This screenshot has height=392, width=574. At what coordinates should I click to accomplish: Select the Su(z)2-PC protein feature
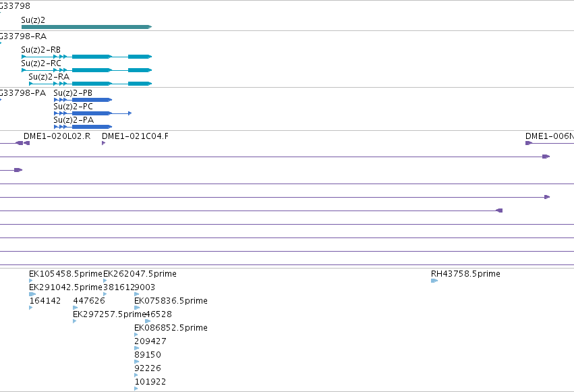coord(92,113)
